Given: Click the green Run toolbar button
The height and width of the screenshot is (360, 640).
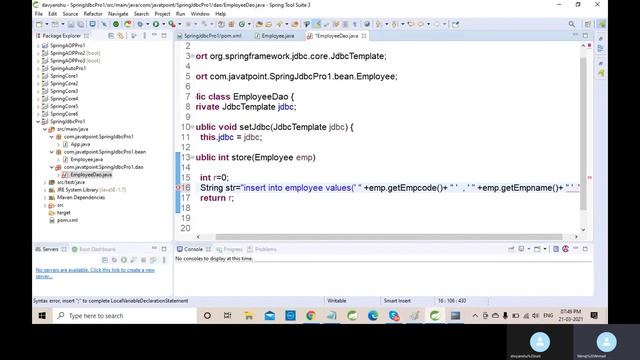Looking at the screenshot, I should (156, 24).
